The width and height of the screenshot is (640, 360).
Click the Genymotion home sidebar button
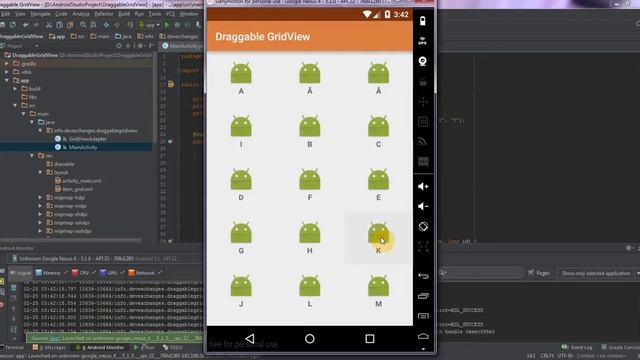(x=423, y=336)
